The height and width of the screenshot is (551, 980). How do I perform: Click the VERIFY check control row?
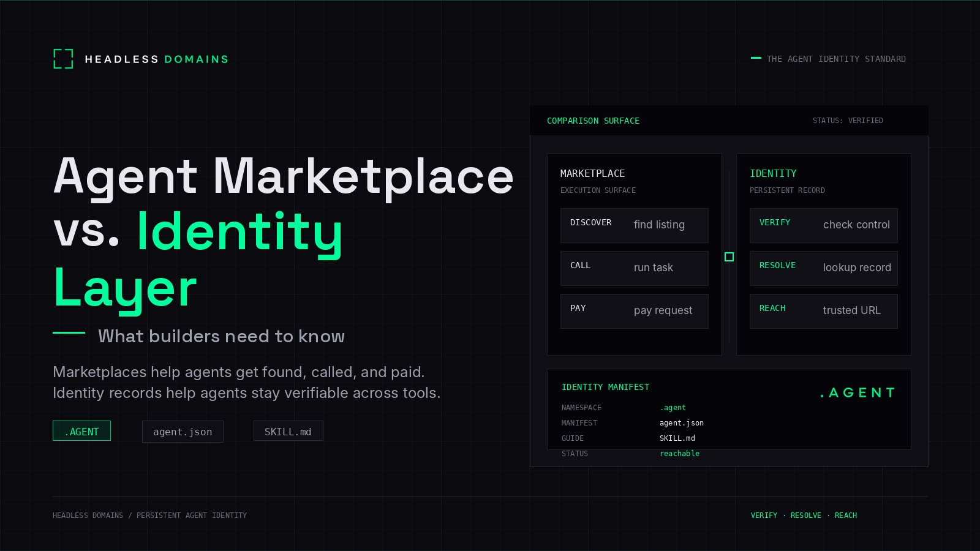coord(823,225)
